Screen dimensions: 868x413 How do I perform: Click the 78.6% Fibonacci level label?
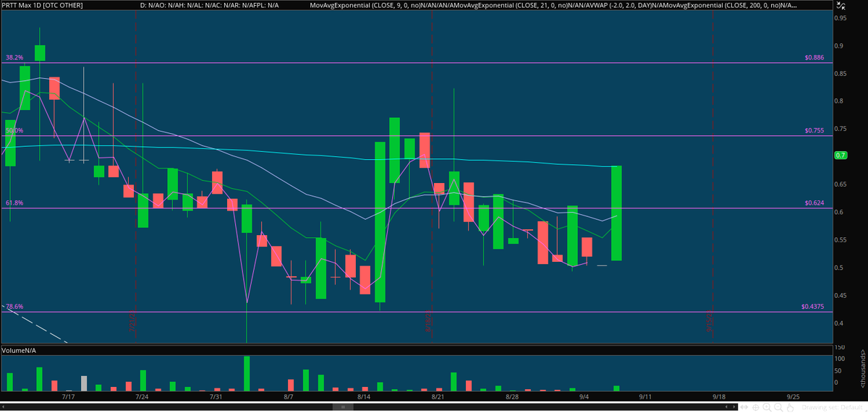coord(14,307)
